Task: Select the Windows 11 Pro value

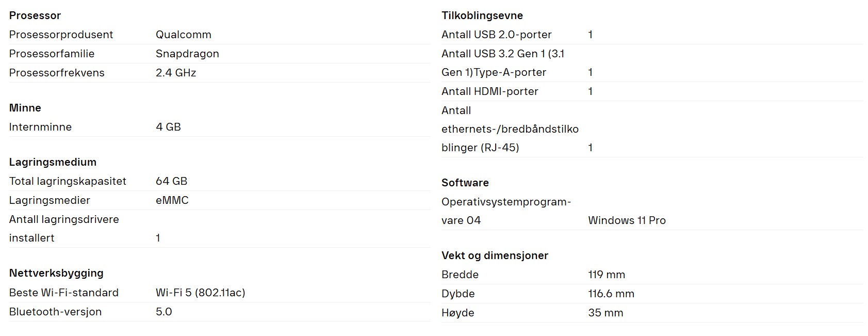Action: 627,220
